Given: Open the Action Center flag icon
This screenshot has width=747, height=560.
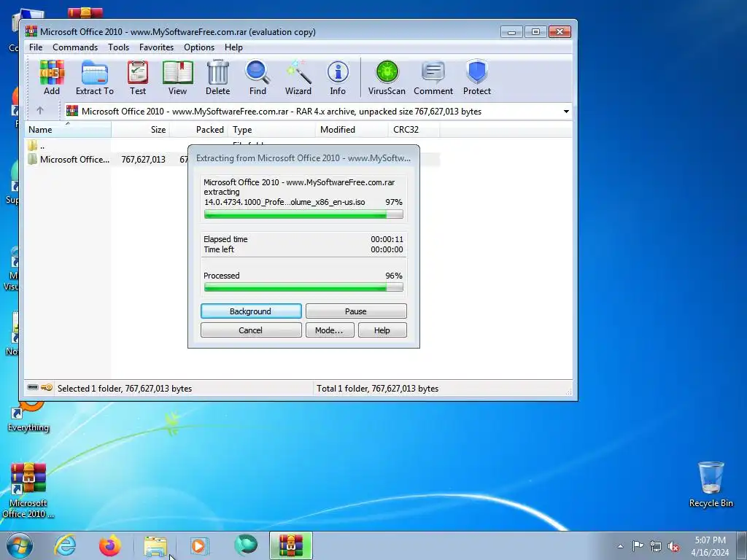Looking at the screenshot, I should tap(638, 546).
